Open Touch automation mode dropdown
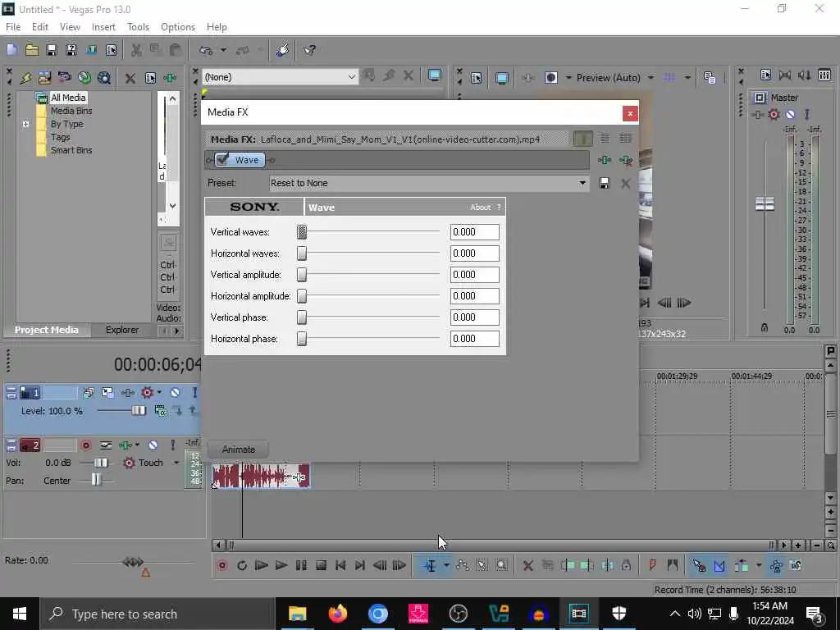This screenshot has height=630, width=840. (x=176, y=463)
